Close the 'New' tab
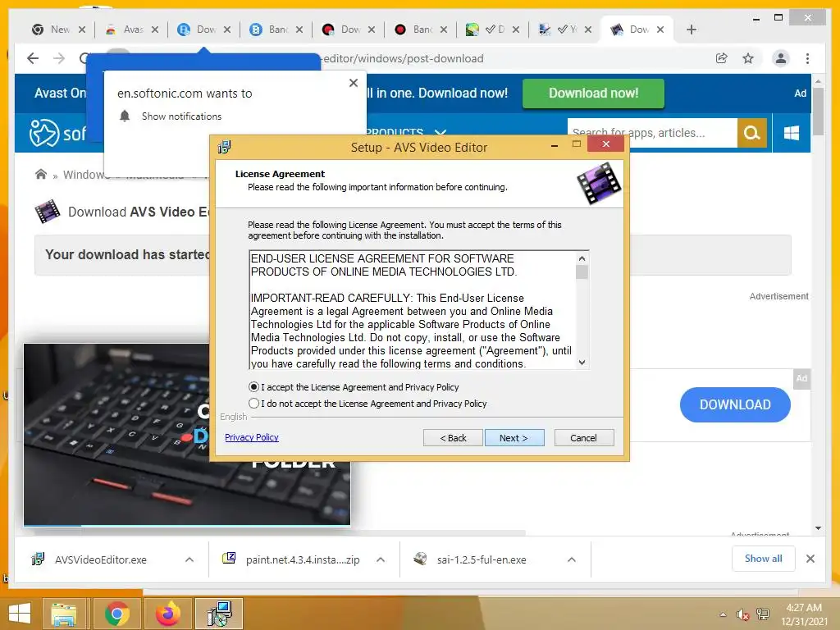This screenshot has height=630, width=840. (82, 30)
